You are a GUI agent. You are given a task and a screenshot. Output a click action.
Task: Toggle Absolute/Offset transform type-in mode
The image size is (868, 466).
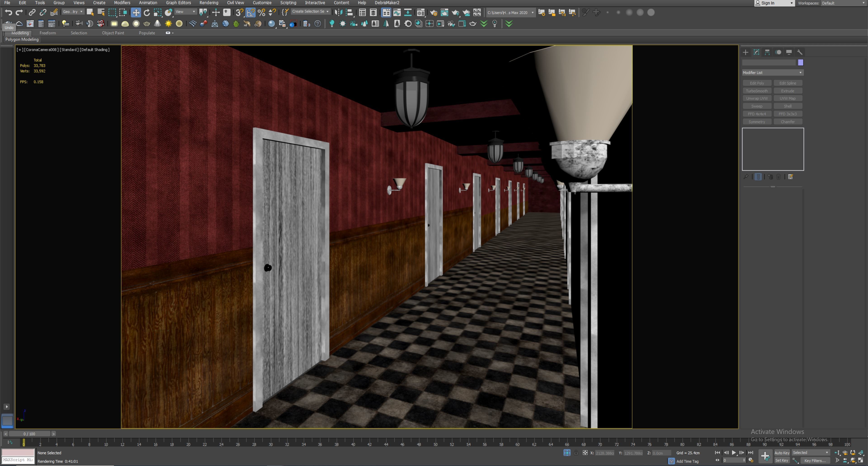585,453
